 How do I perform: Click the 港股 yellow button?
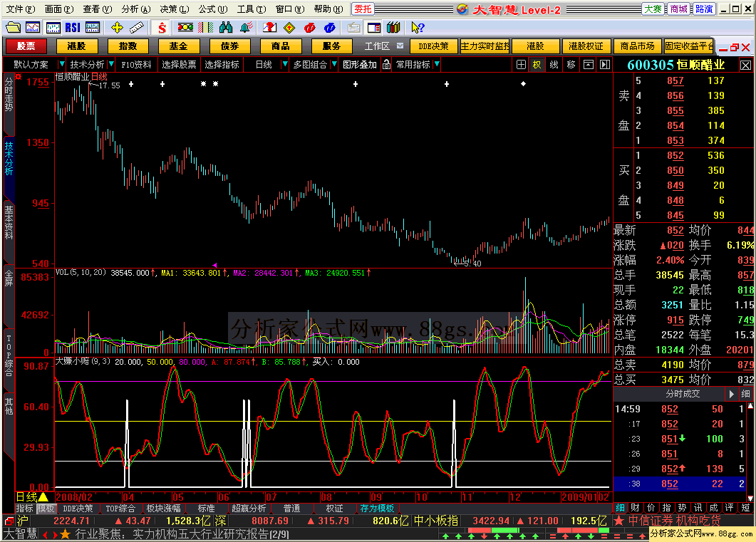click(x=77, y=46)
